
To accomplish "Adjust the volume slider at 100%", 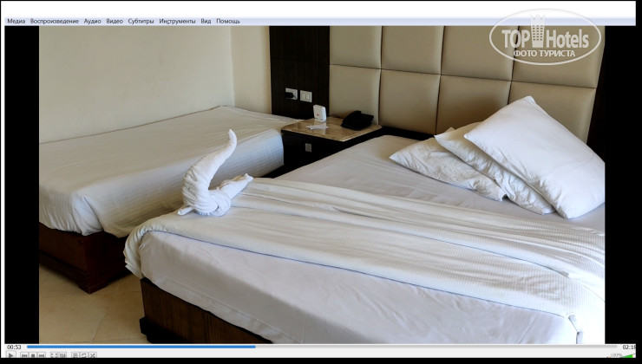I will click(x=622, y=355).
